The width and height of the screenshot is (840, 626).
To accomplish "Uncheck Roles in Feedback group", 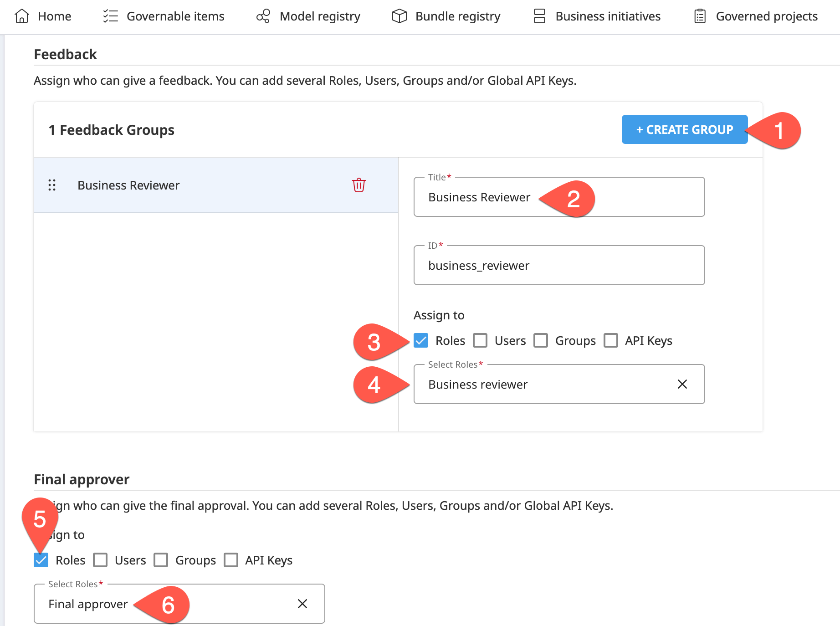I will pyautogui.click(x=421, y=340).
